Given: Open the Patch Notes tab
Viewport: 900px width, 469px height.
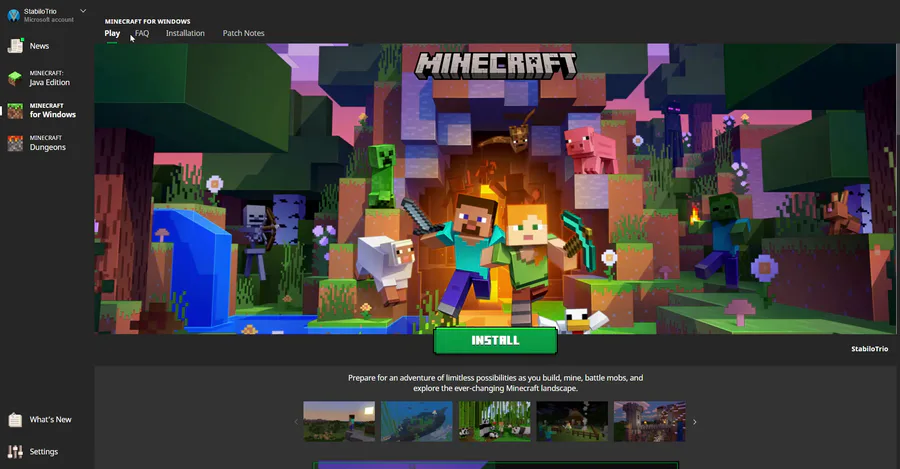Looking at the screenshot, I should click(243, 33).
